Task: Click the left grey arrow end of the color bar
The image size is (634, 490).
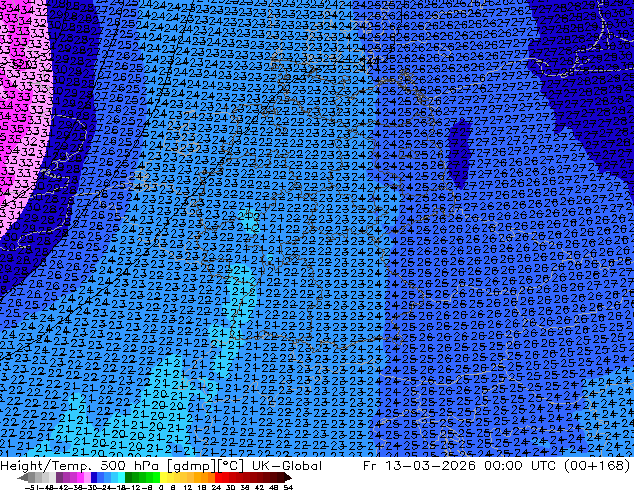Action: pyautogui.click(x=22, y=477)
